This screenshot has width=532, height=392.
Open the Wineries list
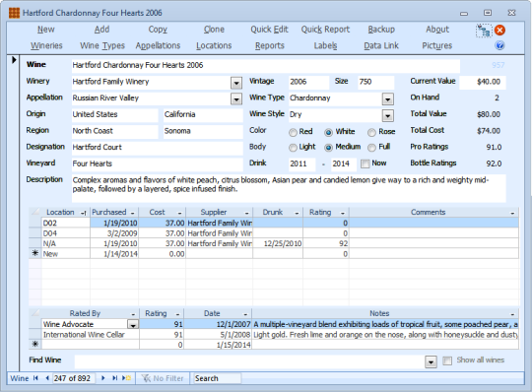(46, 45)
